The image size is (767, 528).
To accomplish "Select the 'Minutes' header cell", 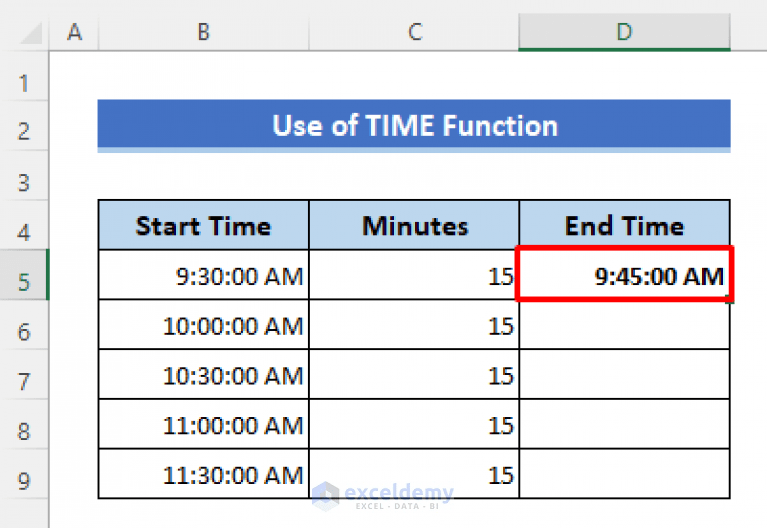I will pos(414,226).
